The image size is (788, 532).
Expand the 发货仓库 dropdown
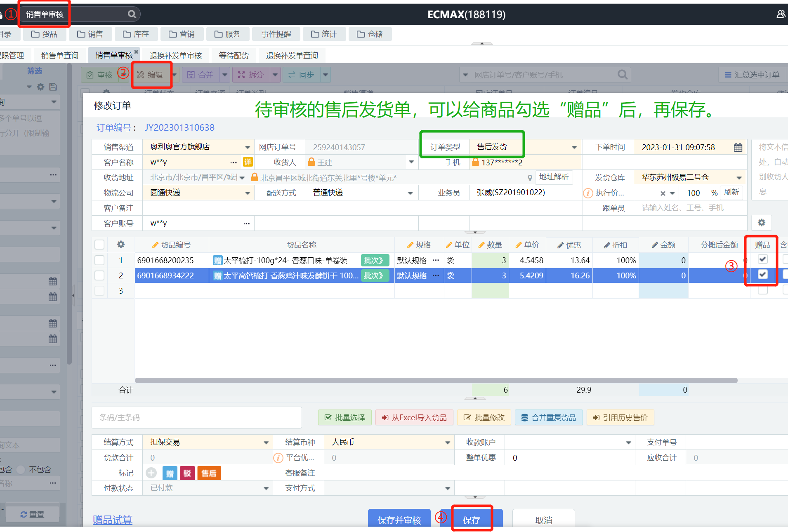[x=739, y=178]
